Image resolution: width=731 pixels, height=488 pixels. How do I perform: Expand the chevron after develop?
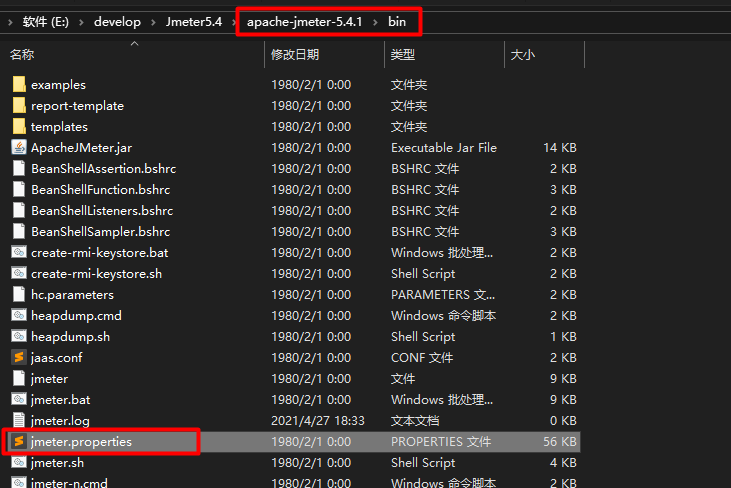click(x=153, y=22)
